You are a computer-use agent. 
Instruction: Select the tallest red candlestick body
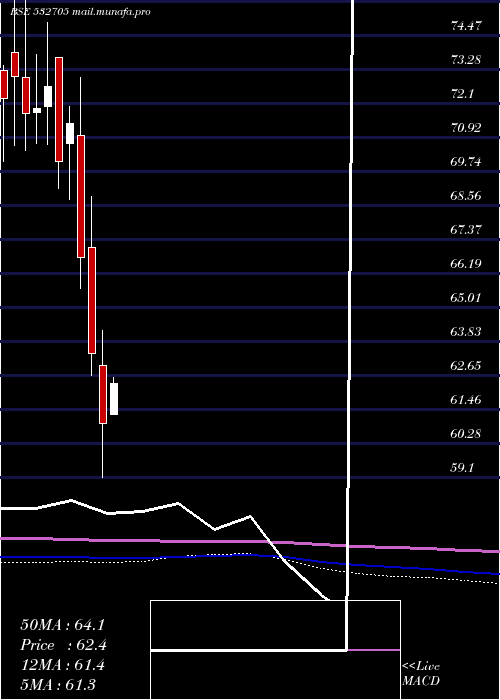81,196
